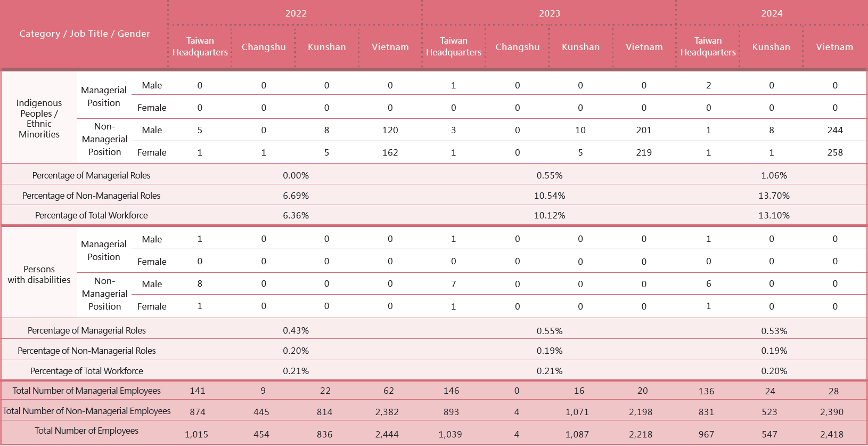This screenshot has height=446, width=868.
Task: Click the Kunshan column header under 2023
Action: point(580,47)
